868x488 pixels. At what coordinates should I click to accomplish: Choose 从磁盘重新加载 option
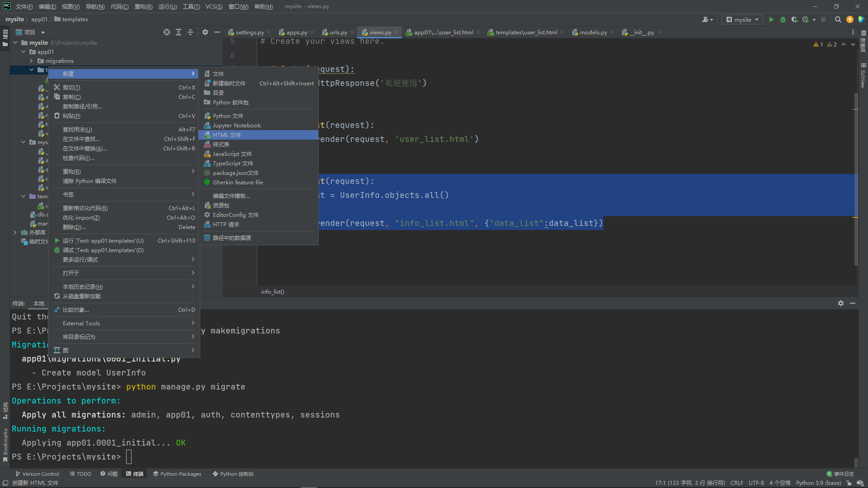pyautogui.click(x=124, y=296)
